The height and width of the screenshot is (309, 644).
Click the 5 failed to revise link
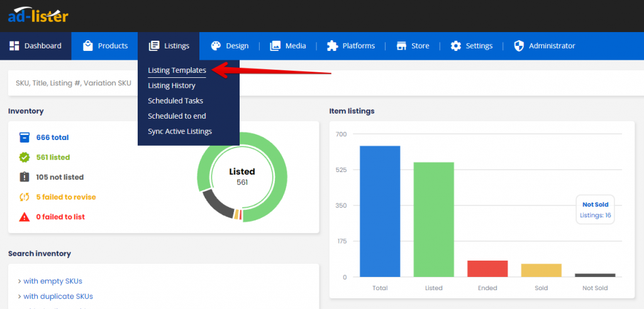66,197
